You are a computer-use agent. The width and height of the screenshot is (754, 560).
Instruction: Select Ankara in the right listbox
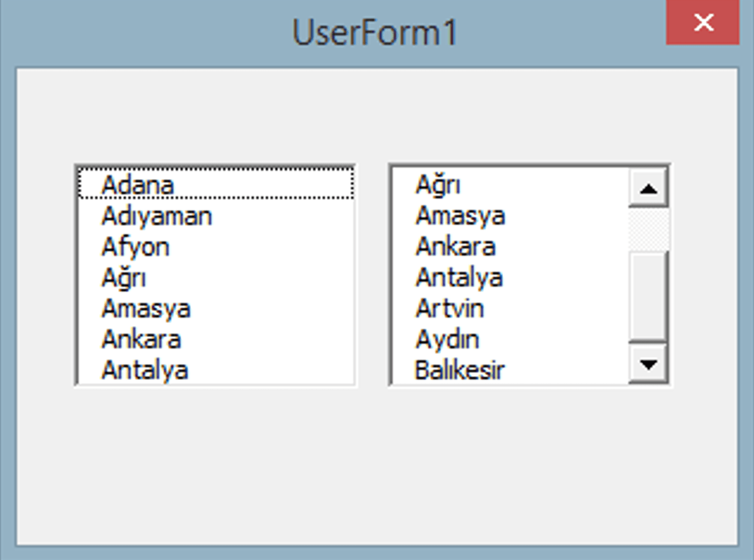click(x=511, y=246)
